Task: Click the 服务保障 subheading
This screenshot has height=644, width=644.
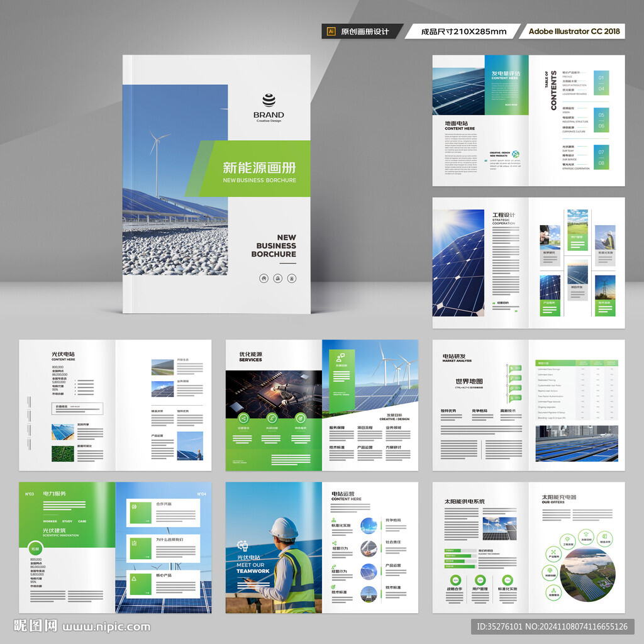Action: (x=337, y=428)
